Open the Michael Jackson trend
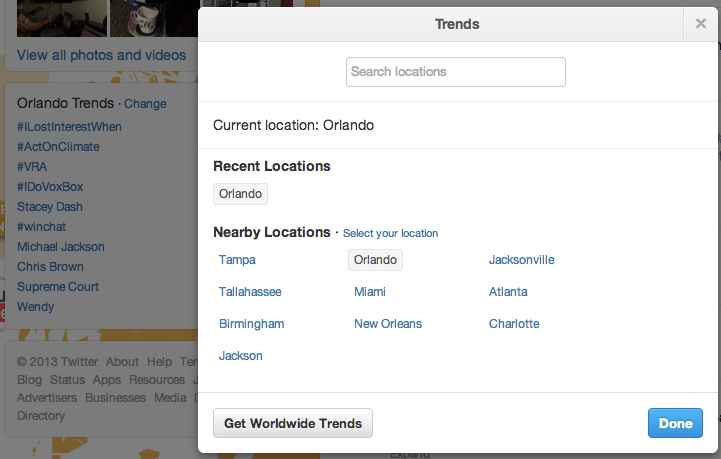Image resolution: width=721 pixels, height=459 pixels. click(x=61, y=247)
